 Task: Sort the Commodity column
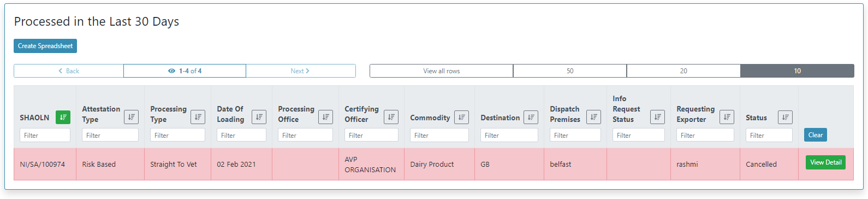click(x=462, y=117)
